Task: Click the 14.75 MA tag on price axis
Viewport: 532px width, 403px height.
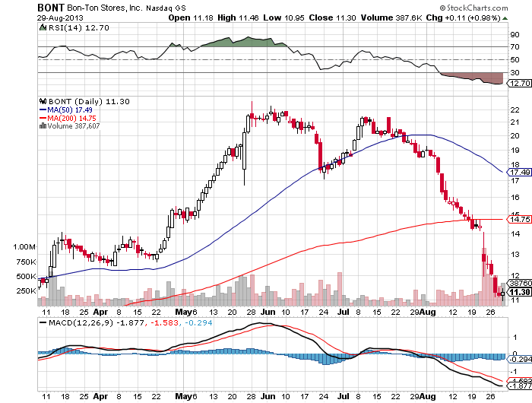Action: click(519, 219)
